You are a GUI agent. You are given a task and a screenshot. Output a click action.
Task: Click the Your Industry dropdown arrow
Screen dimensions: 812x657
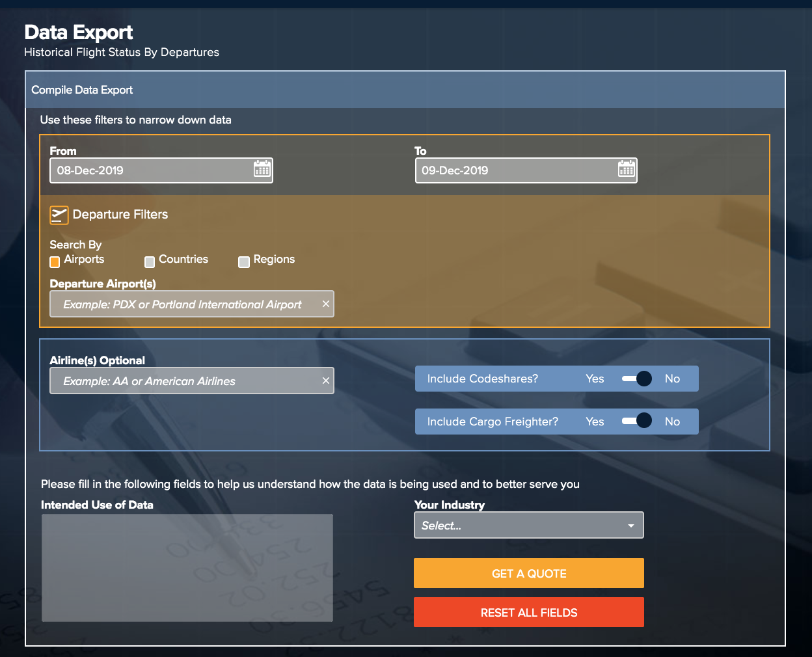629,525
